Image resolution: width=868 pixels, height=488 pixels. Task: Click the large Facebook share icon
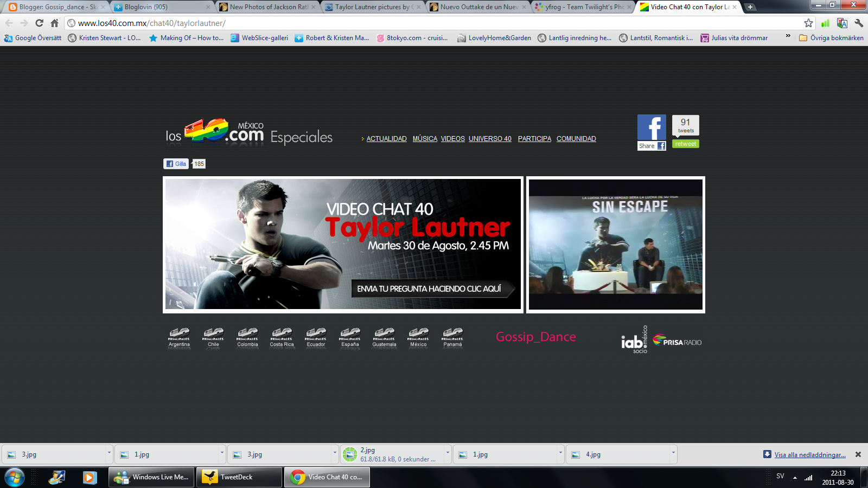(x=652, y=127)
